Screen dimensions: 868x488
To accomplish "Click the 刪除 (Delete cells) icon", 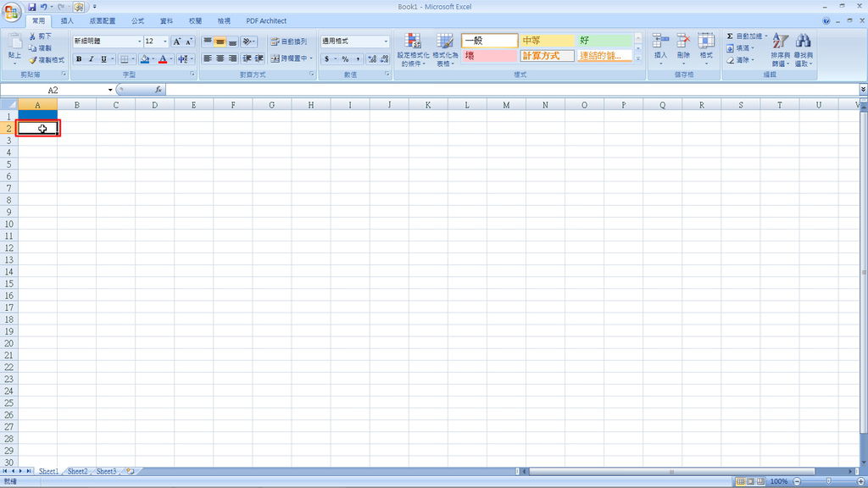I will pos(683,41).
